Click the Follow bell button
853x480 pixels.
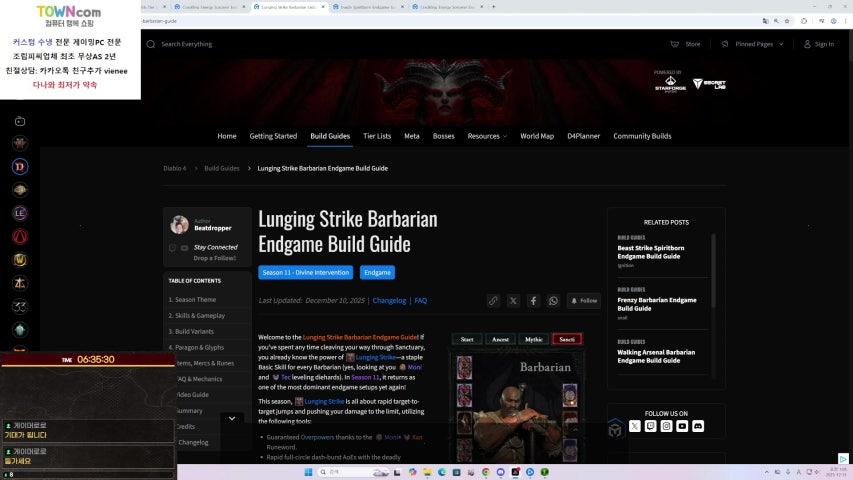point(584,300)
